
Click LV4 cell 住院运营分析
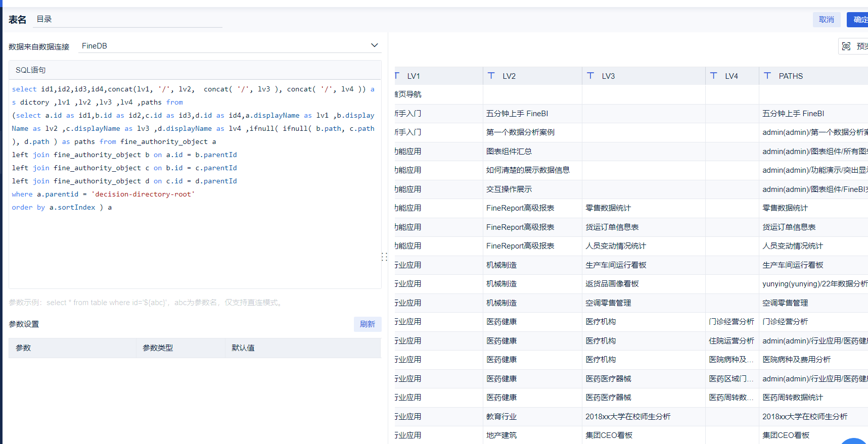click(732, 341)
